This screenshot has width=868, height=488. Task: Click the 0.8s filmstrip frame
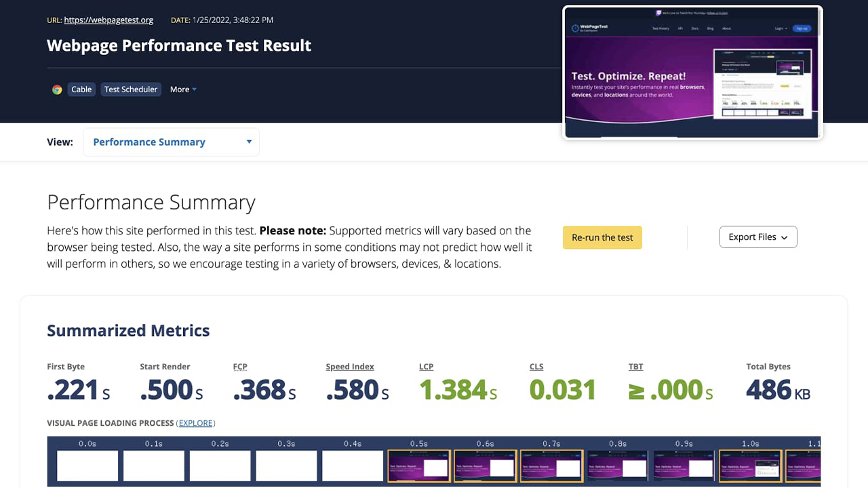[617, 466]
